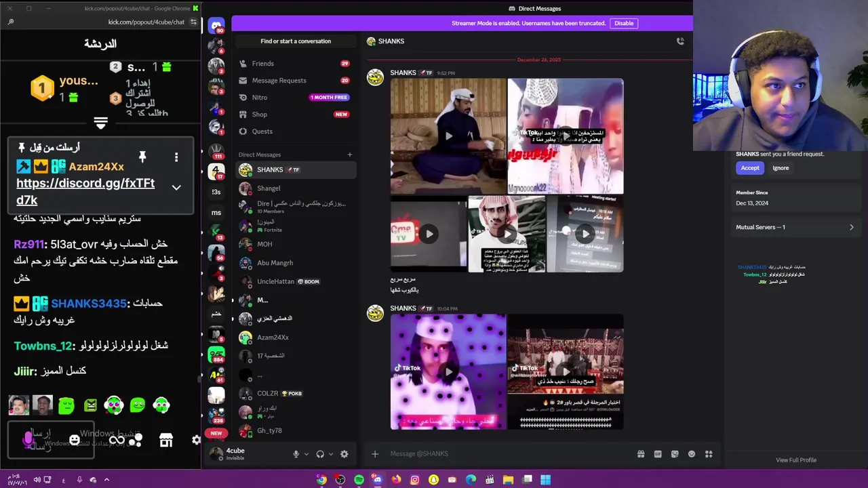Image resolution: width=868 pixels, height=488 pixels.
Task: Start voice call with SHANKS
Action: 680,41
